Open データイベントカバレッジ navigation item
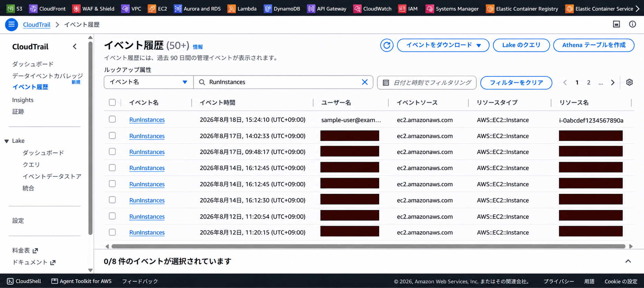The image size is (644, 288). point(48,76)
